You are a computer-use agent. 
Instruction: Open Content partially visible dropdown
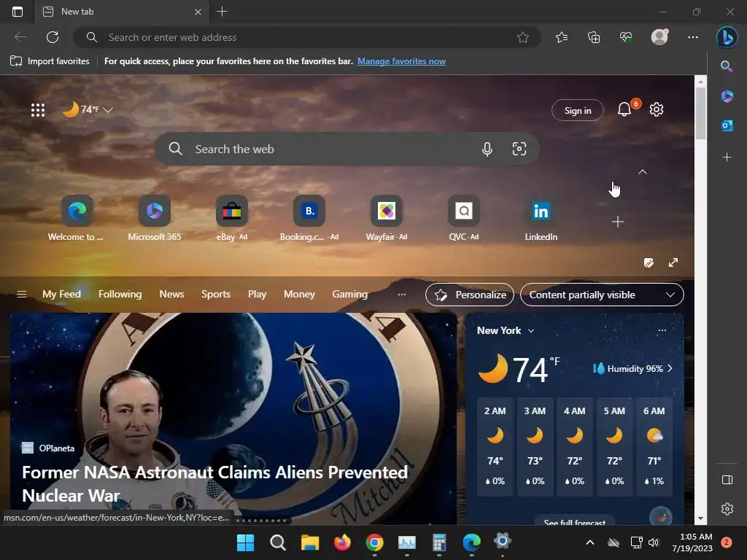[x=602, y=295]
